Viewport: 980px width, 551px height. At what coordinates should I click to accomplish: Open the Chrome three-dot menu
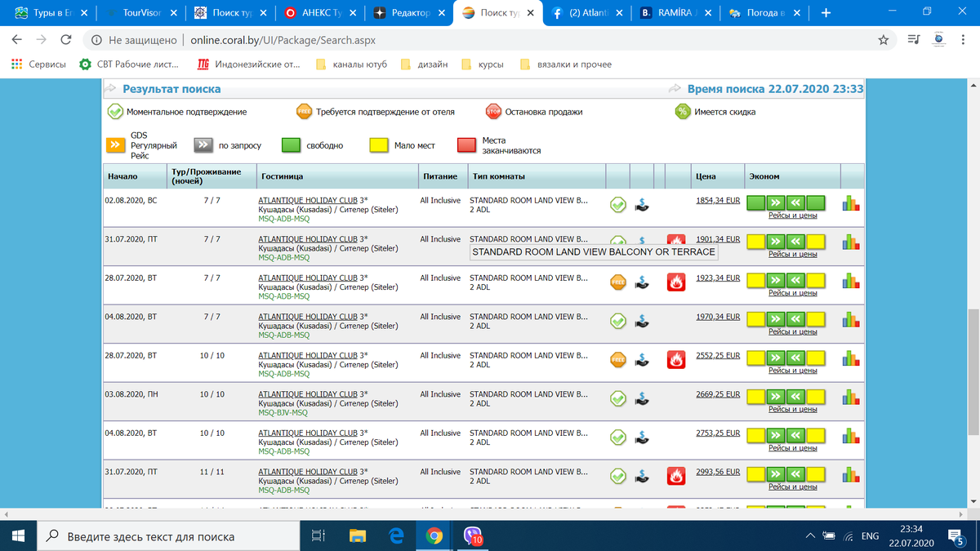coord(964,40)
